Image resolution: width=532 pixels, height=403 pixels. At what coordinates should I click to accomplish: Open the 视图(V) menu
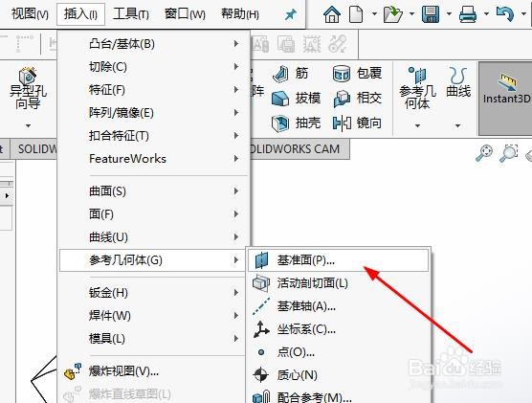coord(30,14)
